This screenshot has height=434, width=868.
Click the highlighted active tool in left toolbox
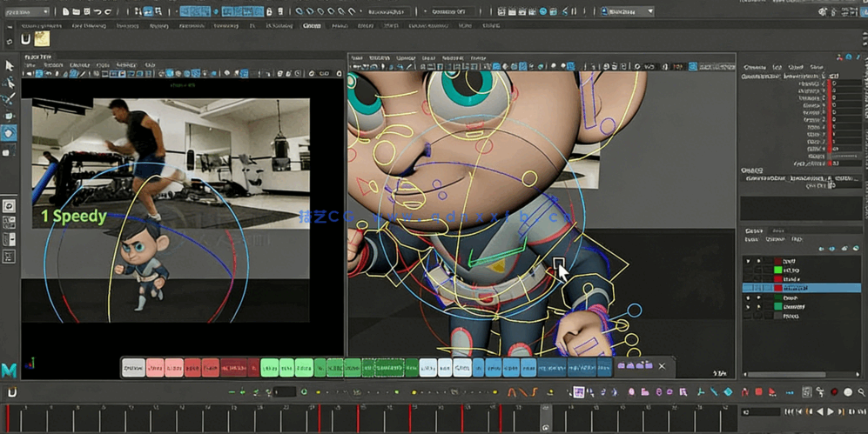[x=10, y=133]
